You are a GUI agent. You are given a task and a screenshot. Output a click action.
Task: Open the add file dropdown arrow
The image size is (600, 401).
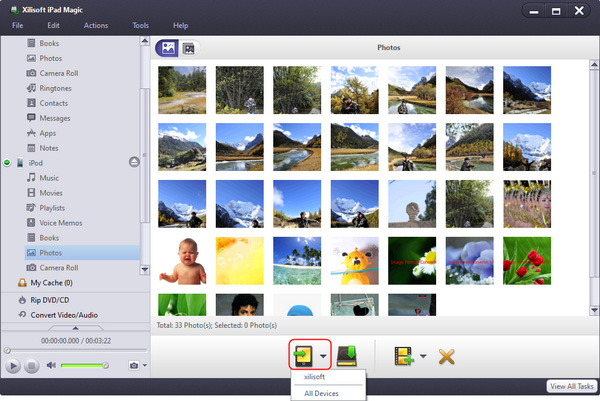tap(424, 356)
